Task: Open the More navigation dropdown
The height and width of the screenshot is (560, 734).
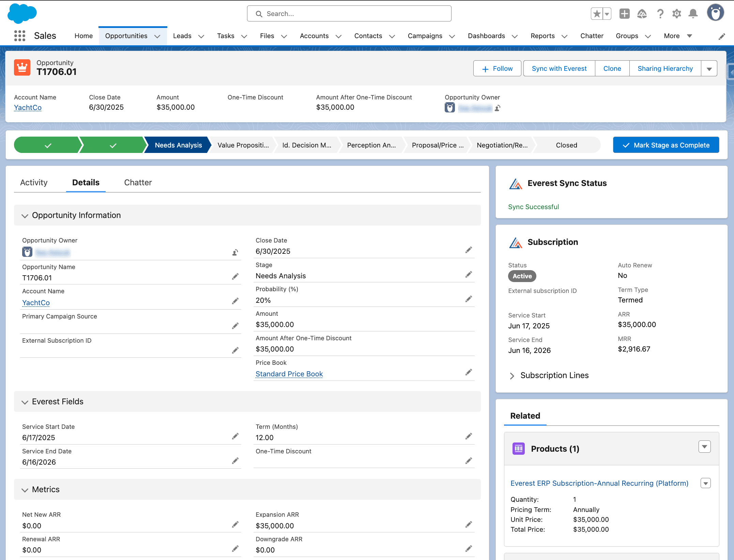Action: pyautogui.click(x=678, y=36)
